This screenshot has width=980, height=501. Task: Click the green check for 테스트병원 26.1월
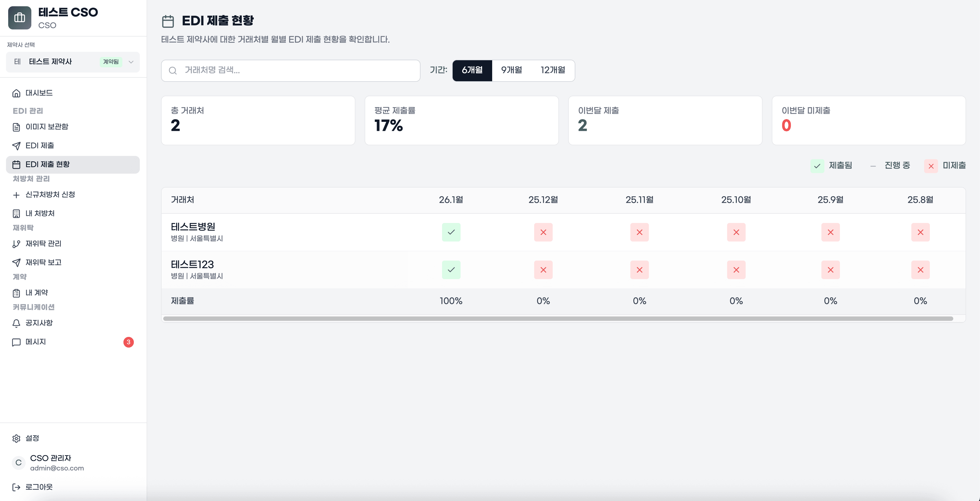click(x=451, y=232)
